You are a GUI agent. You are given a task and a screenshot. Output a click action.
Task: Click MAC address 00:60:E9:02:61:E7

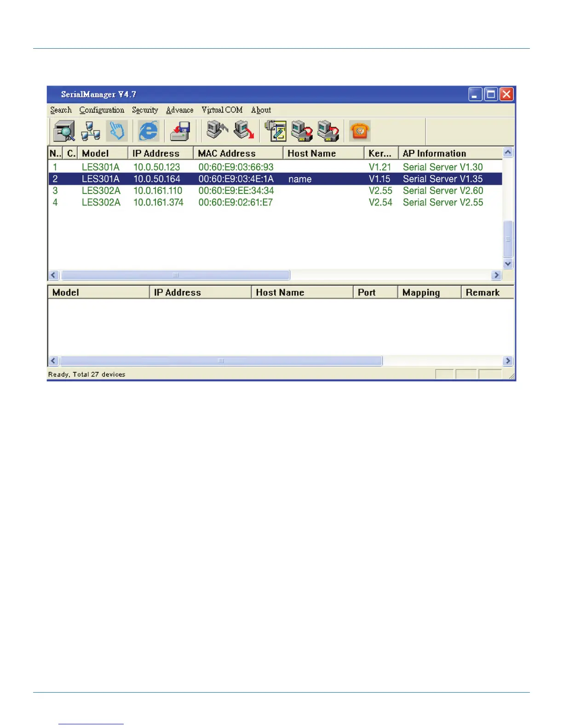tap(236, 203)
